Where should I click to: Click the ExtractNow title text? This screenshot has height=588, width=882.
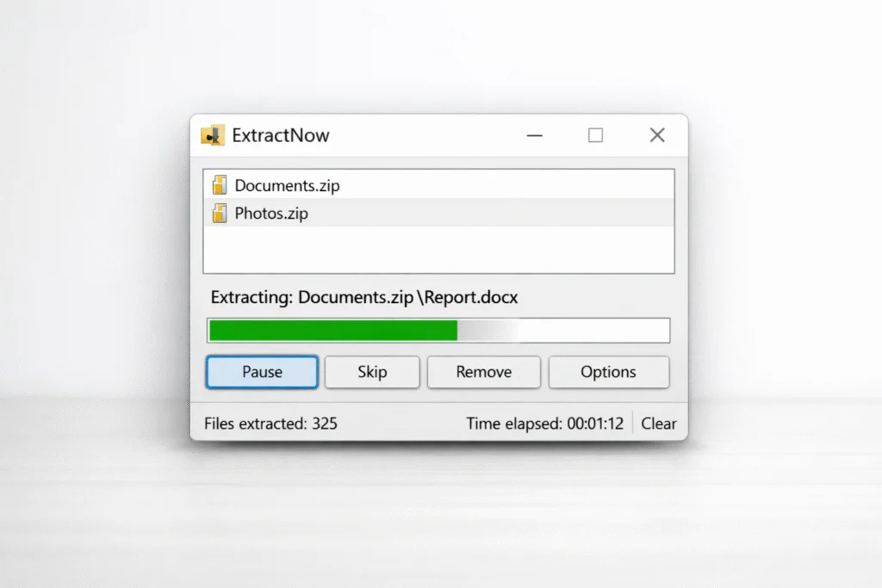click(280, 135)
